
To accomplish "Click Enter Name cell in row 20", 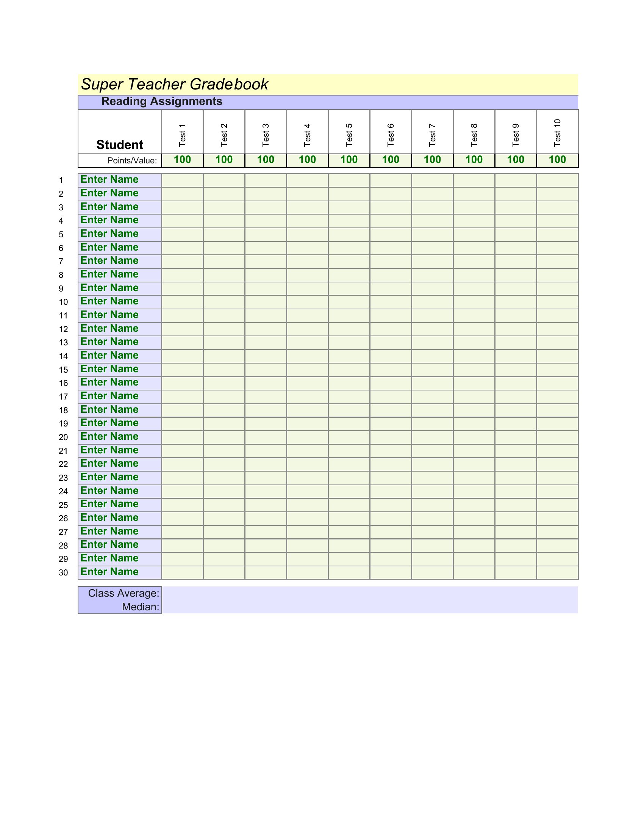I will pos(120,437).
